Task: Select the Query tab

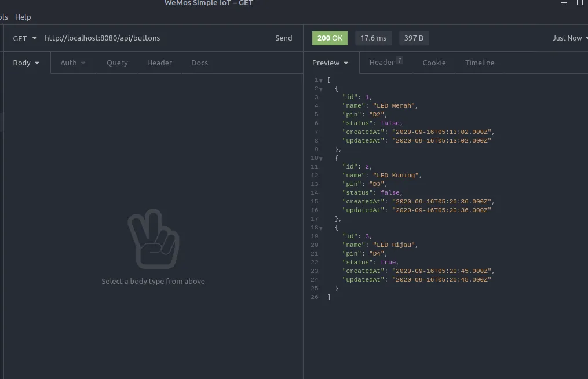Action: click(x=117, y=63)
